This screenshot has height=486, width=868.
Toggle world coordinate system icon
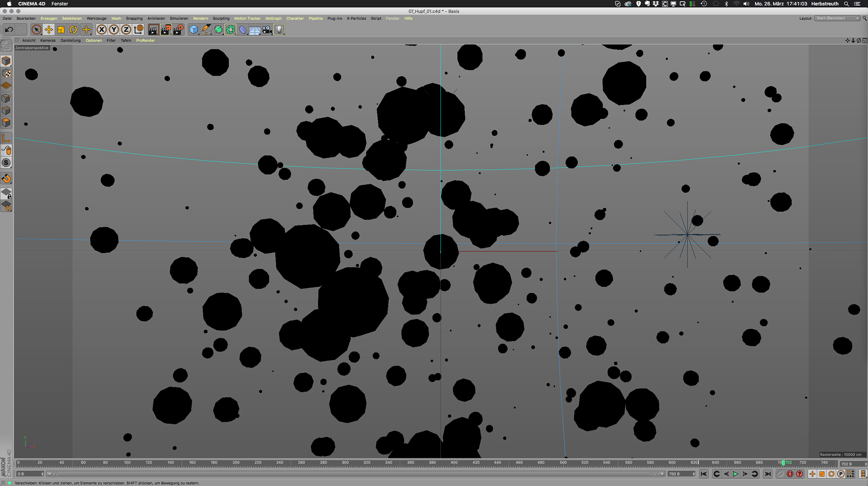coord(139,30)
